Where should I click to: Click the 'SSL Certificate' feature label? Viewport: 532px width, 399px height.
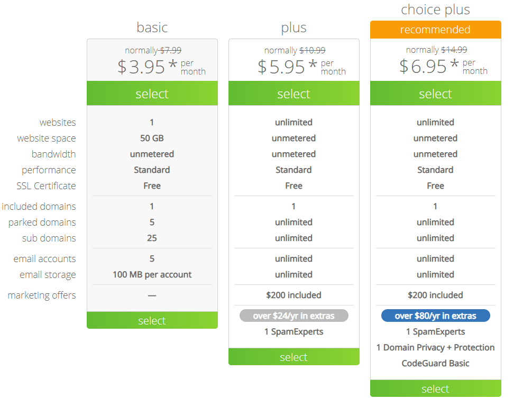point(46,186)
